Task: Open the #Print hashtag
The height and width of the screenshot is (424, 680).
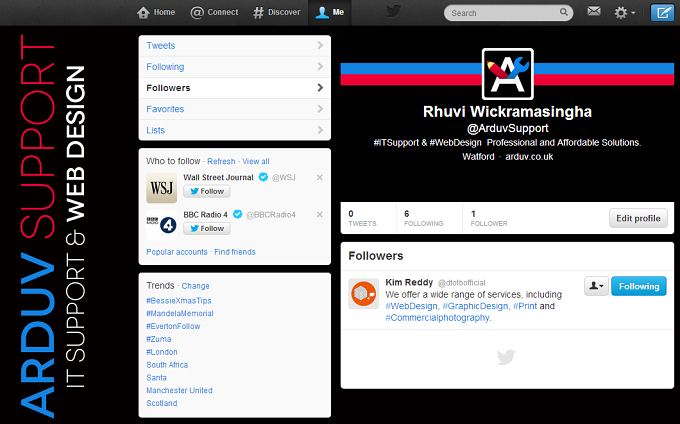Action: click(525, 306)
